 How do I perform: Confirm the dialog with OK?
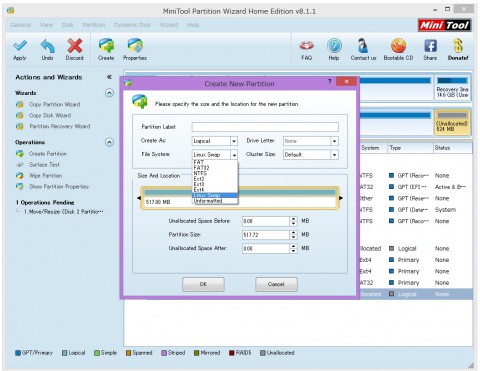pos(203,284)
